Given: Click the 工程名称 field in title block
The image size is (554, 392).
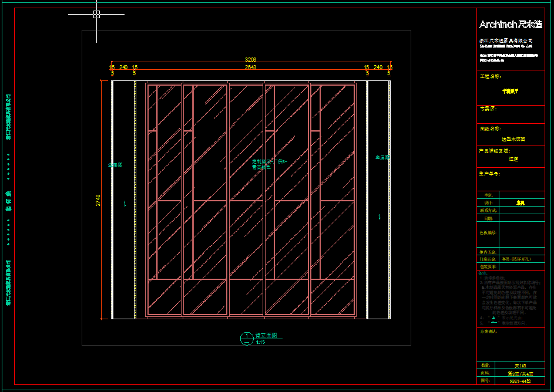Looking at the screenshot, I should [491, 76].
